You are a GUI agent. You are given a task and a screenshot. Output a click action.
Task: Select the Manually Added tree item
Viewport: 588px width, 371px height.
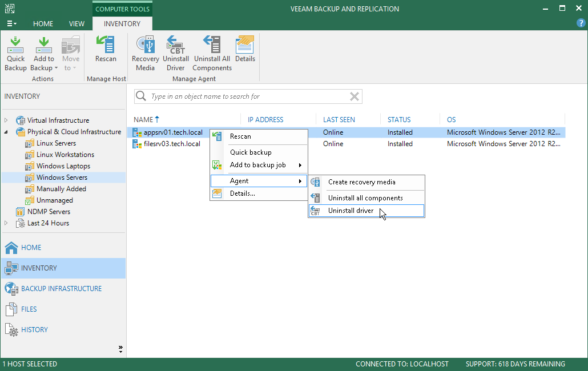(x=61, y=189)
